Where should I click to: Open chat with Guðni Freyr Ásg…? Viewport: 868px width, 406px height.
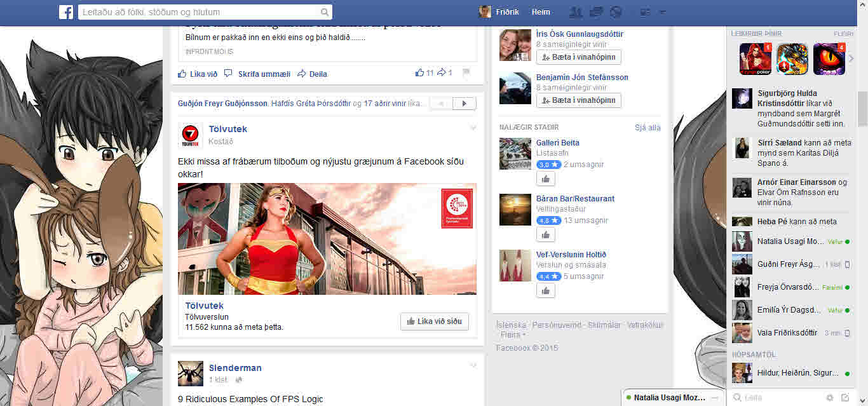click(x=792, y=264)
